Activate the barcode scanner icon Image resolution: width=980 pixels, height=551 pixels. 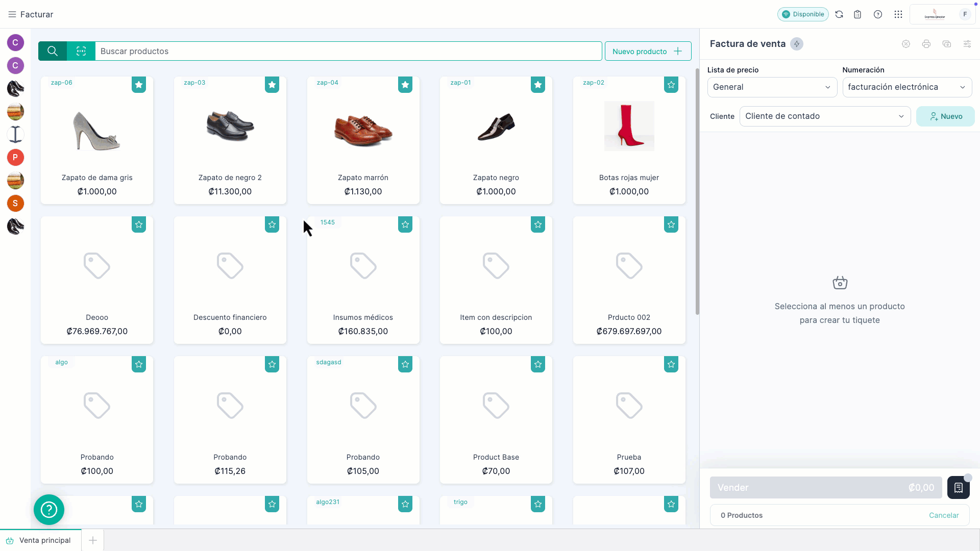tap(81, 51)
